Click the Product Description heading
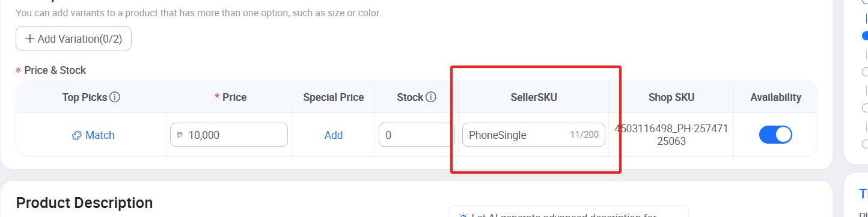This screenshot has width=868, height=217. pyautogui.click(x=84, y=203)
